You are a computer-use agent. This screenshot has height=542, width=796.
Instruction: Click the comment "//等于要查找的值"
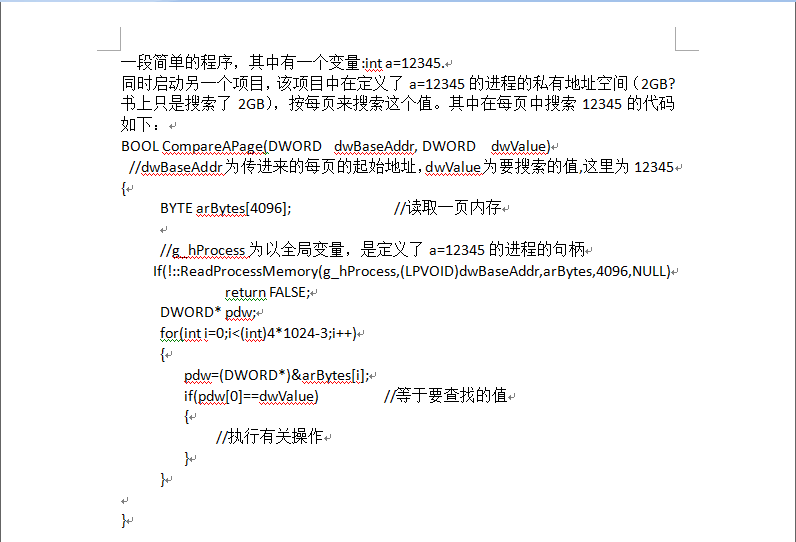coord(446,396)
